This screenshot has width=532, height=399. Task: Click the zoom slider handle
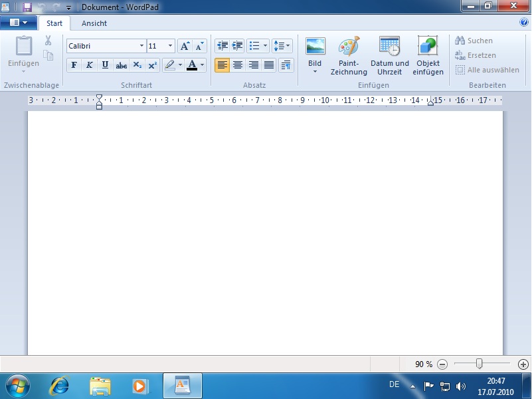click(479, 364)
